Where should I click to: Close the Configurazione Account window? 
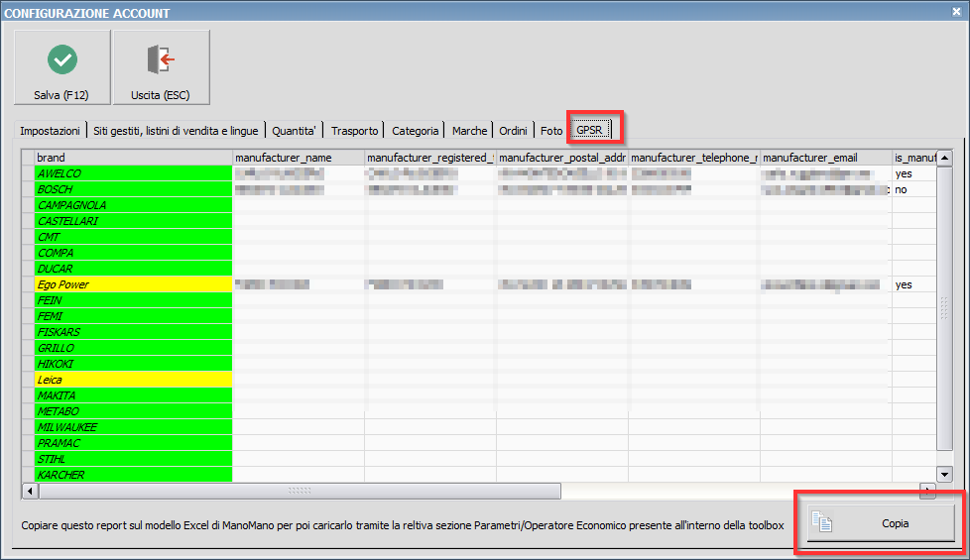956,12
